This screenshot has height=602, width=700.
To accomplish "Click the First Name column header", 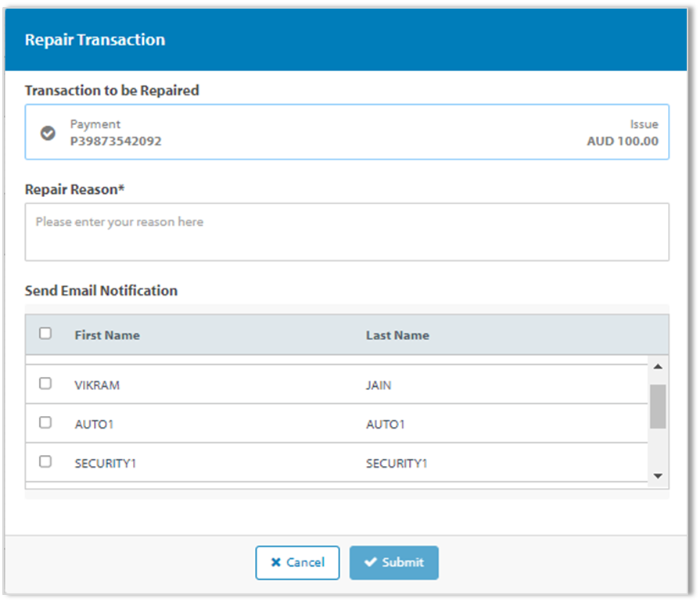I will (x=106, y=335).
